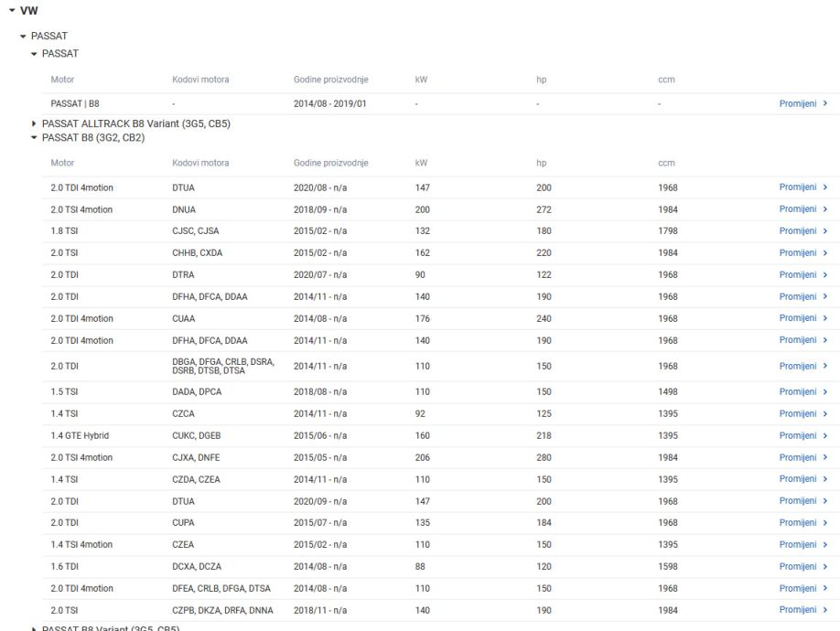840x631 pixels.
Task: Expand PASSAT ALLTRACK B8 Variant node
Action: click(x=34, y=123)
